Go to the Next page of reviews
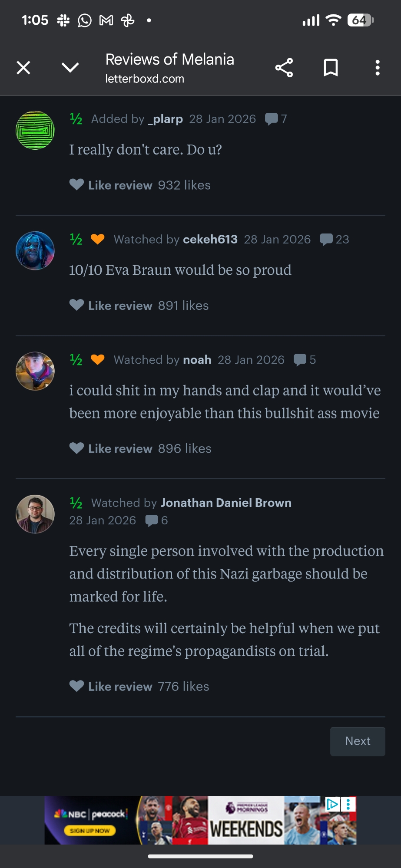401x868 pixels. pyautogui.click(x=358, y=741)
